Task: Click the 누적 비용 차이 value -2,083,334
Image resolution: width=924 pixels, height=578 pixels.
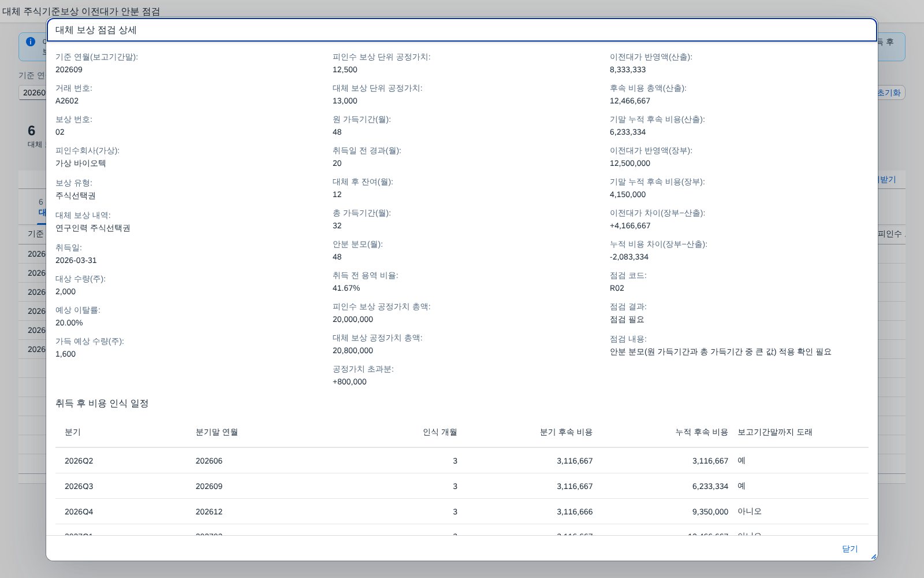Action: click(629, 257)
